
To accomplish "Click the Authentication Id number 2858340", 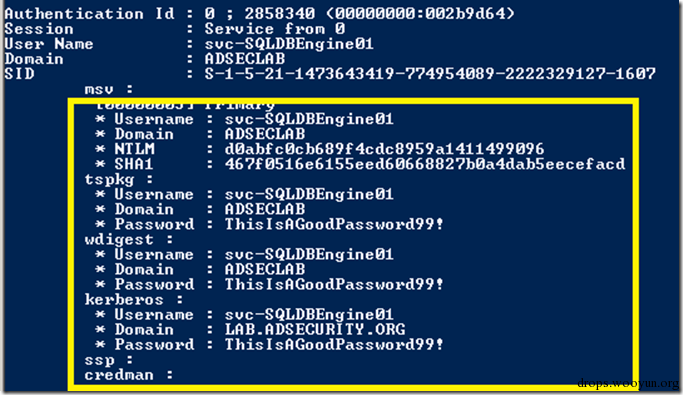I will point(280,14).
